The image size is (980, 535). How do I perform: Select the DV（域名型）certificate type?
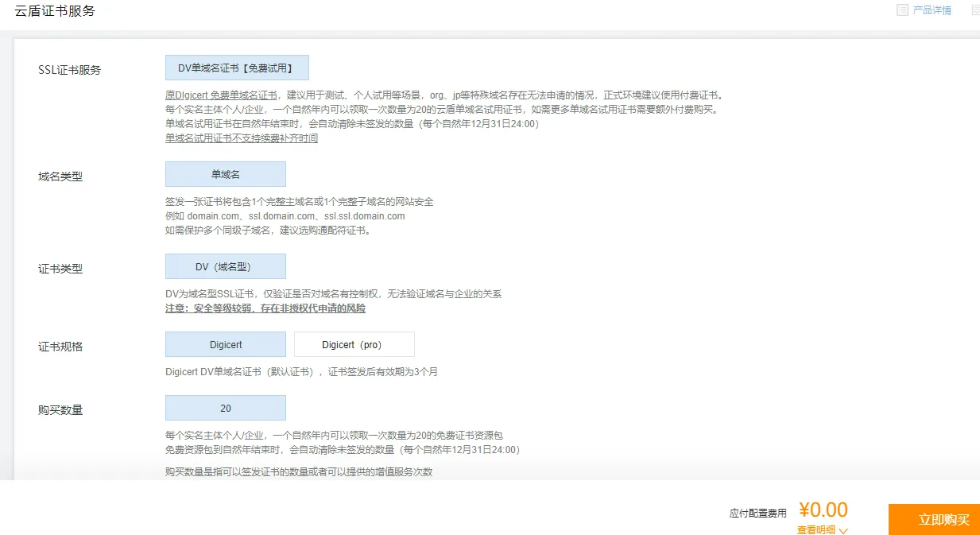(225, 266)
